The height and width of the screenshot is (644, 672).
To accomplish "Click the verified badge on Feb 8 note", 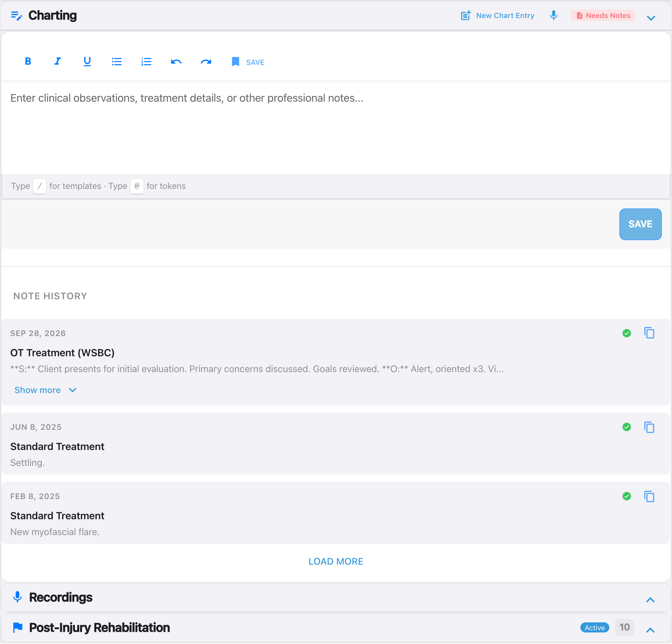I will pos(627,496).
